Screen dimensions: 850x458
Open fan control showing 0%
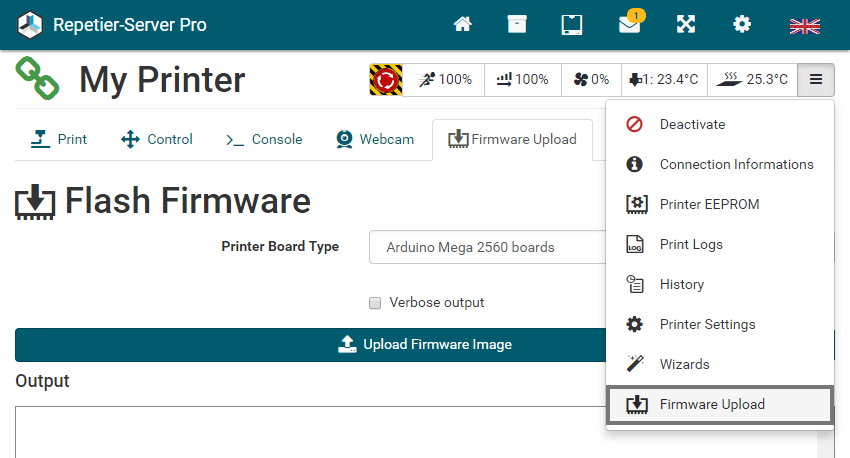(591, 80)
